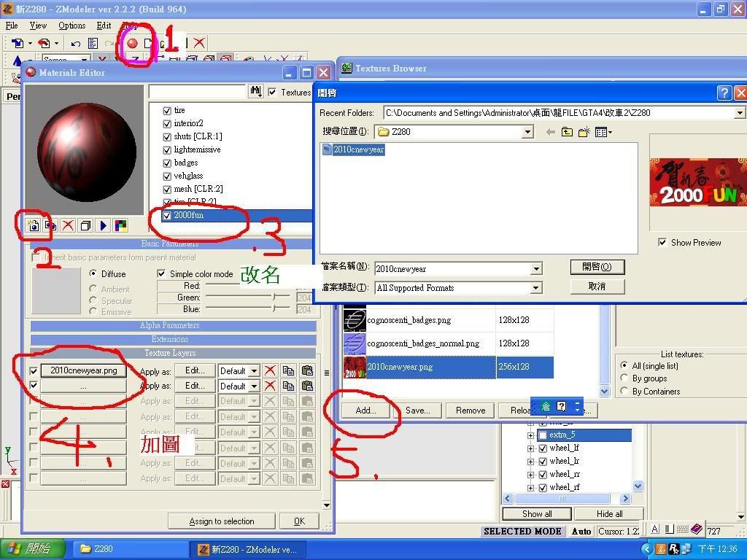Click the undo arrow in main toolbar
747x560 pixels.
coord(76,44)
